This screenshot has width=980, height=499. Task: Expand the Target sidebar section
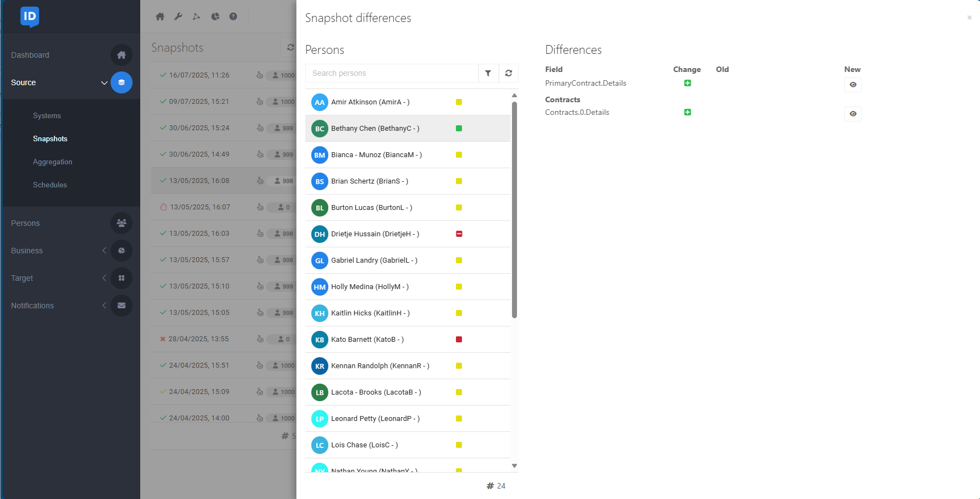tap(104, 278)
